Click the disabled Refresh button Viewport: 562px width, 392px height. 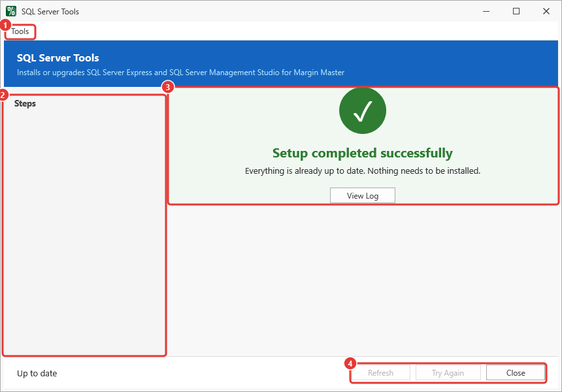(x=380, y=373)
